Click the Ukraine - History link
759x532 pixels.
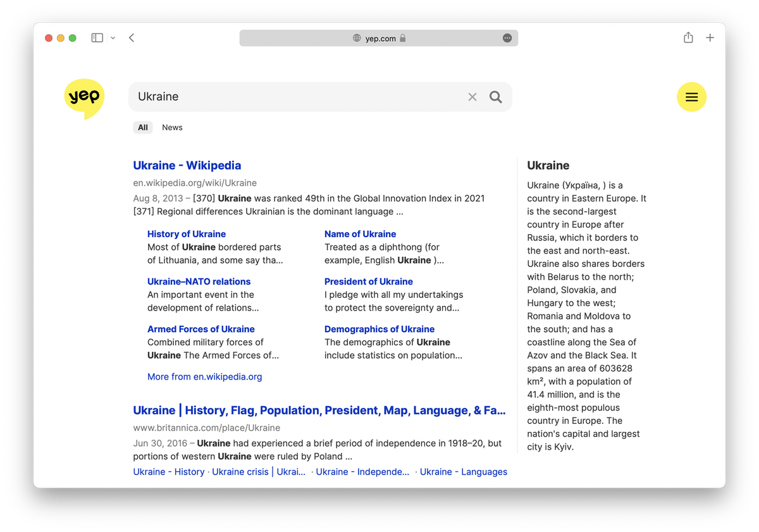(x=169, y=472)
